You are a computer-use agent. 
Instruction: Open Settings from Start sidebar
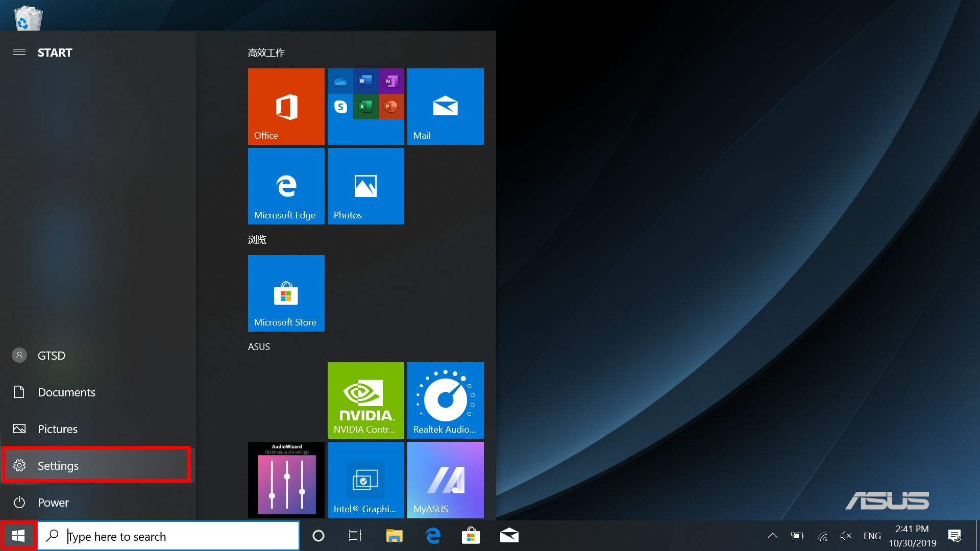[x=97, y=465]
